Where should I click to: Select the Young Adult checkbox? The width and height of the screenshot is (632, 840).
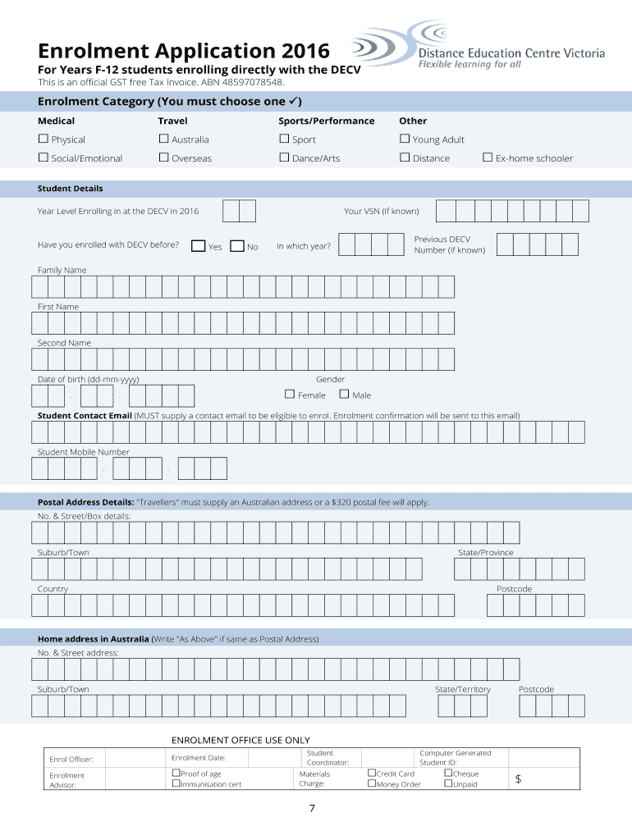pyautogui.click(x=405, y=139)
